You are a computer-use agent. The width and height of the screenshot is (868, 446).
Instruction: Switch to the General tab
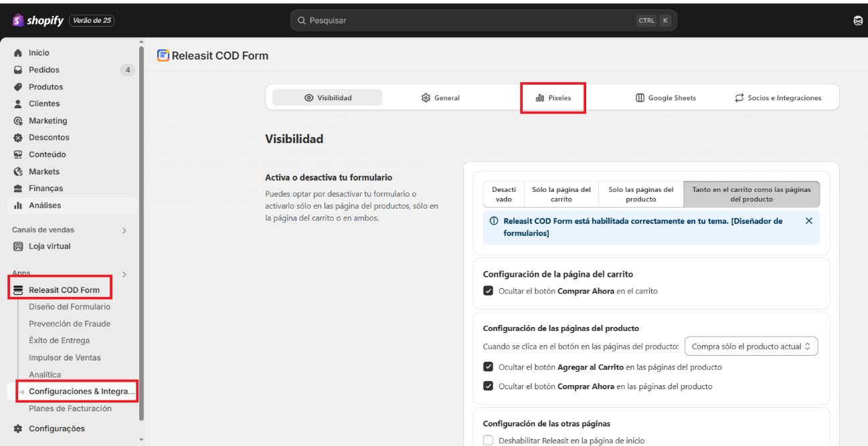click(440, 98)
